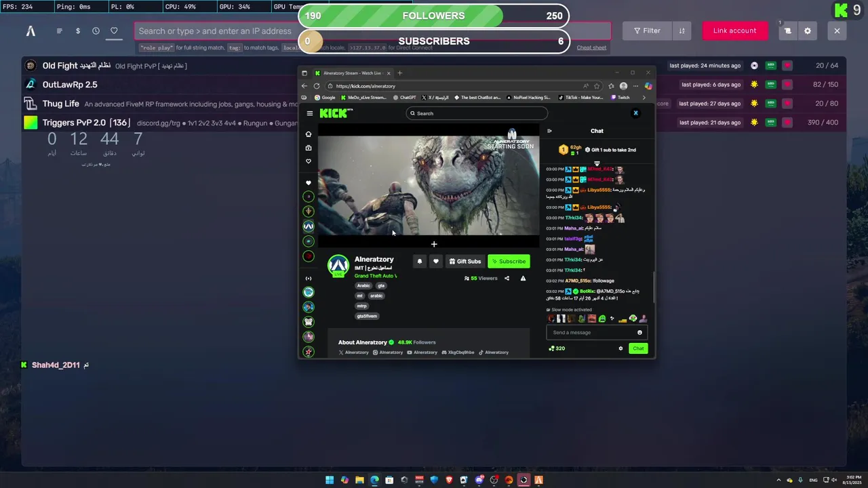Open the Copilot icon in browser
The height and width of the screenshot is (488, 868).
(648, 86)
